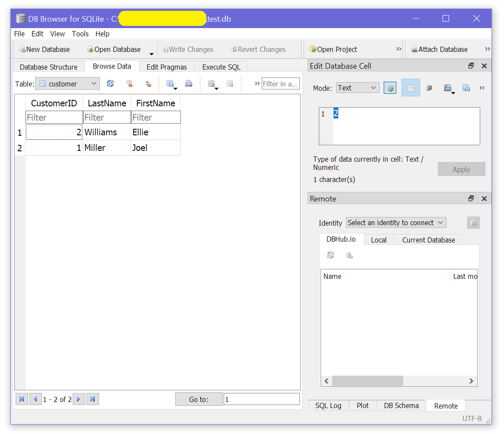Open the File menu
Viewport: 504px width, 434px height.
point(19,34)
